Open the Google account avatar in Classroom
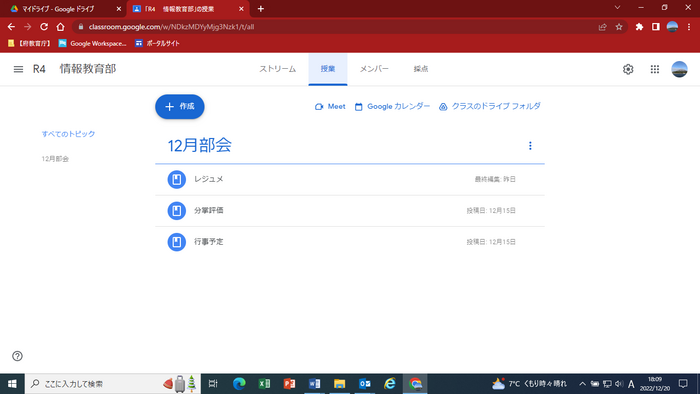 [x=679, y=69]
